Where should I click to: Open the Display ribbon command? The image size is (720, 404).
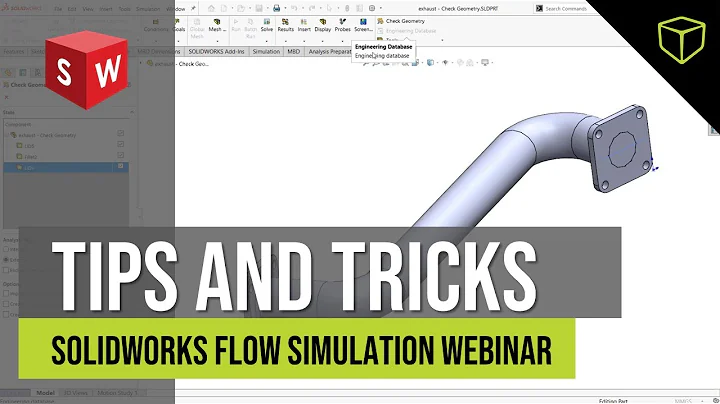(323, 25)
